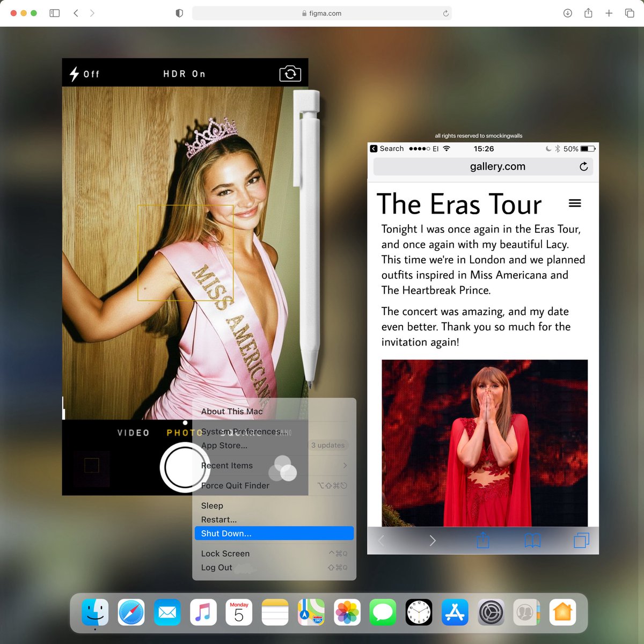Click the figma.com address bar

(x=321, y=13)
